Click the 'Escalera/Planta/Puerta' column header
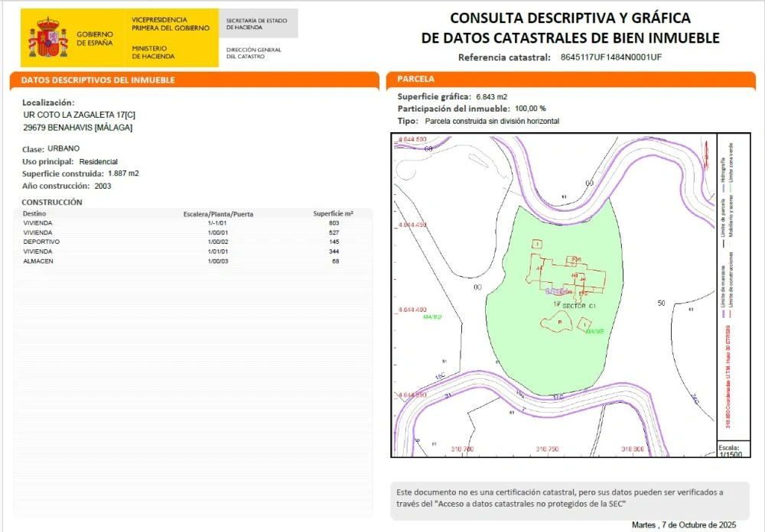The width and height of the screenshot is (765, 532). coord(218,214)
